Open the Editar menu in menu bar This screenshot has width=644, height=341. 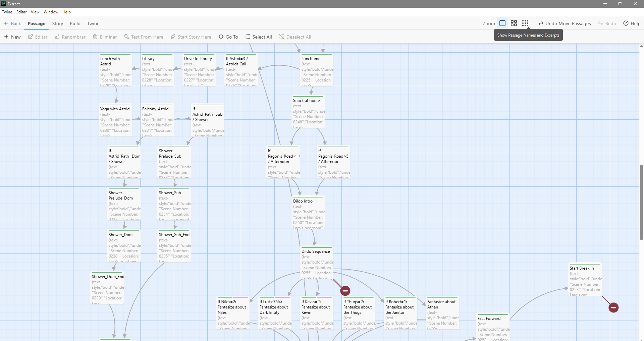tap(21, 12)
